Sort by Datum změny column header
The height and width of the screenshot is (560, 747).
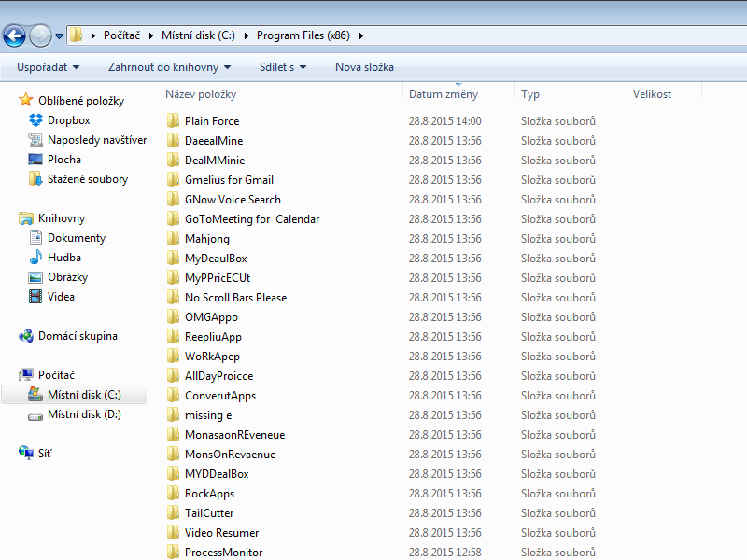click(444, 94)
